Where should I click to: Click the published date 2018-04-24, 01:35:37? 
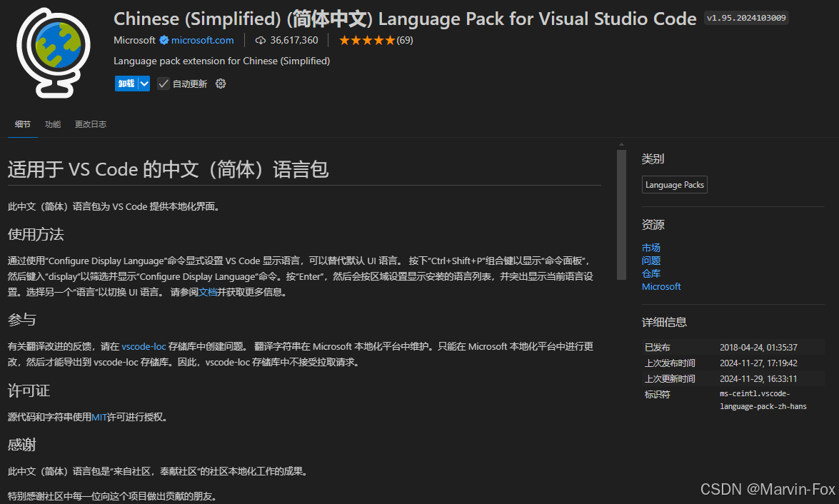click(x=758, y=347)
